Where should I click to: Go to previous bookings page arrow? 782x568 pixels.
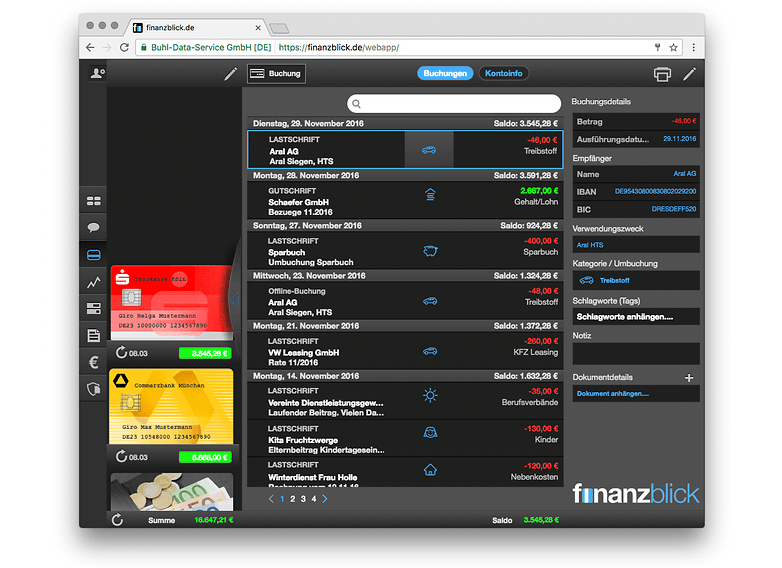(x=271, y=499)
